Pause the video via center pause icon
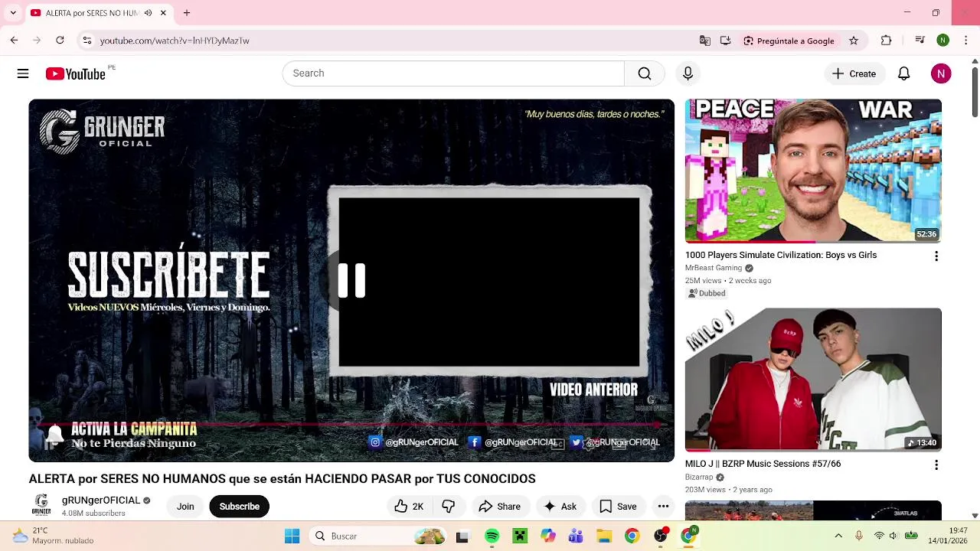This screenshot has width=980, height=551. [351, 281]
